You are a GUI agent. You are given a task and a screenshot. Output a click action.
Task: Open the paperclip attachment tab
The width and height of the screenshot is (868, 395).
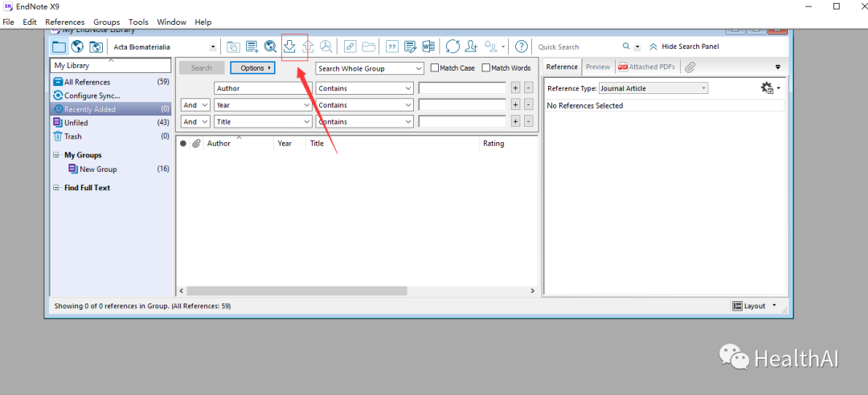tap(690, 67)
